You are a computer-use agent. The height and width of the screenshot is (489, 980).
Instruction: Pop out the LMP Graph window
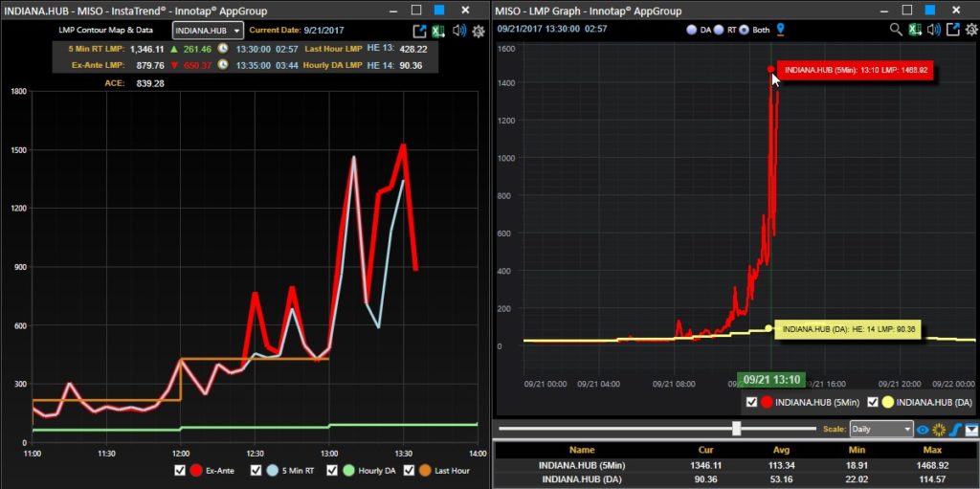coord(953,30)
